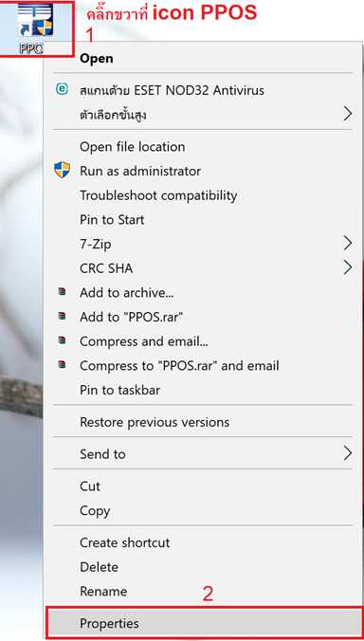
Task: Expand the CRC SHA submenu arrow
Action: [x=347, y=267]
